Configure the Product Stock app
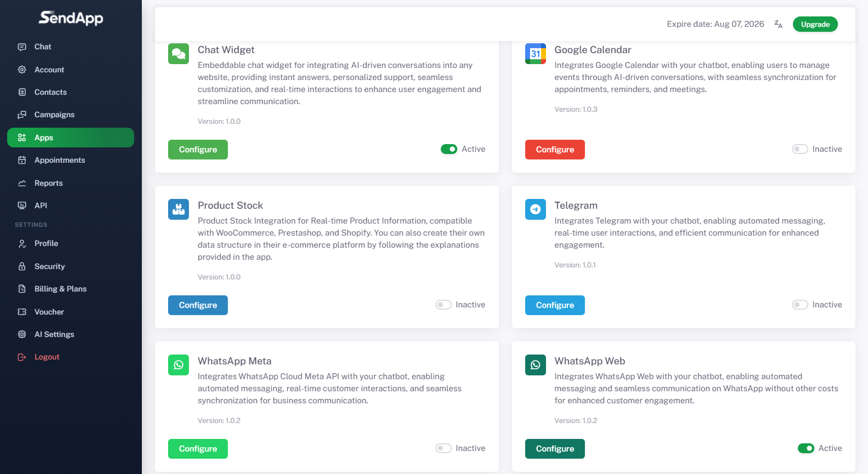The height and width of the screenshot is (474, 868). pos(198,305)
